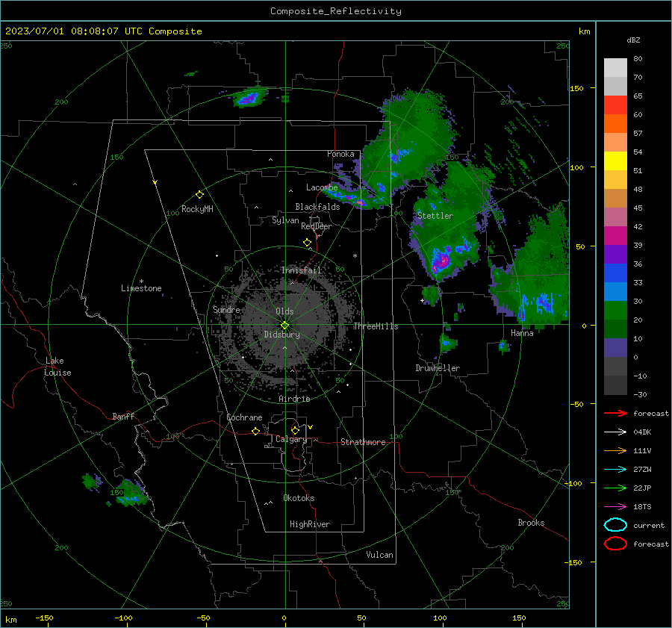Click the cyan current ellipse legend icon
Image resolution: width=672 pixels, height=628 pixels.
click(x=615, y=525)
